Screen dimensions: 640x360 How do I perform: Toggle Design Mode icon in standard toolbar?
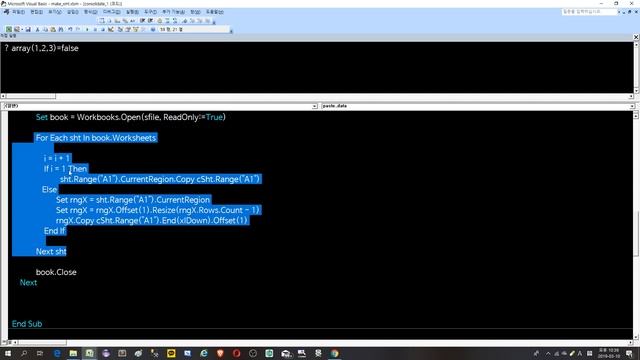tap(111, 29)
